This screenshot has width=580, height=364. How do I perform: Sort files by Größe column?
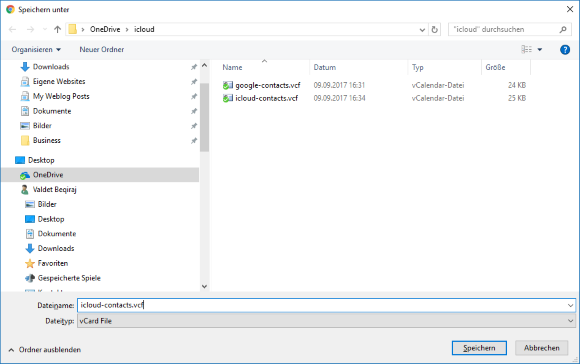pyautogui.click(x=495, y=67)
